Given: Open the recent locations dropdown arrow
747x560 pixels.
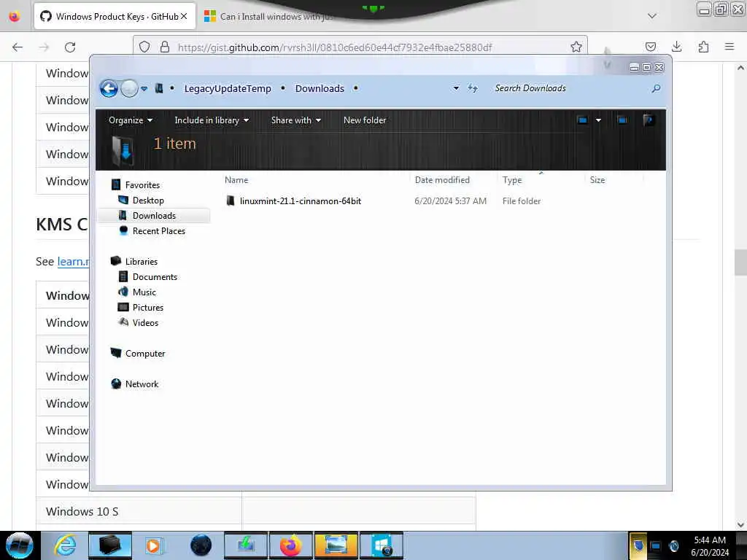Looking at the screenshot, I should click(144, 88).
